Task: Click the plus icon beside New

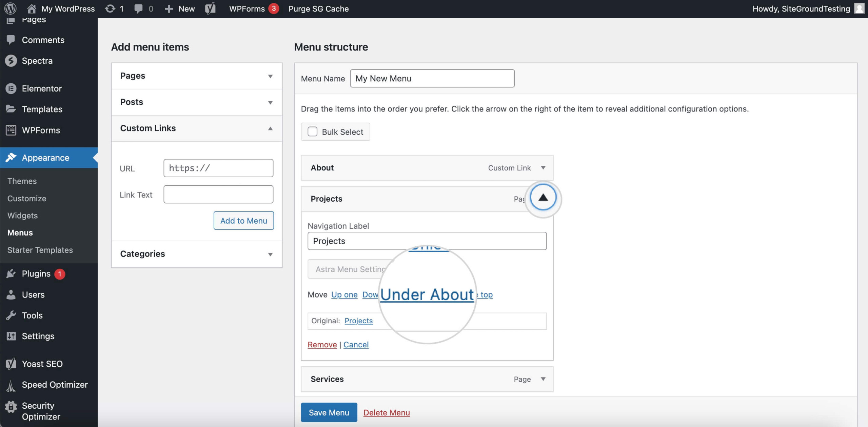Action: 169,8
